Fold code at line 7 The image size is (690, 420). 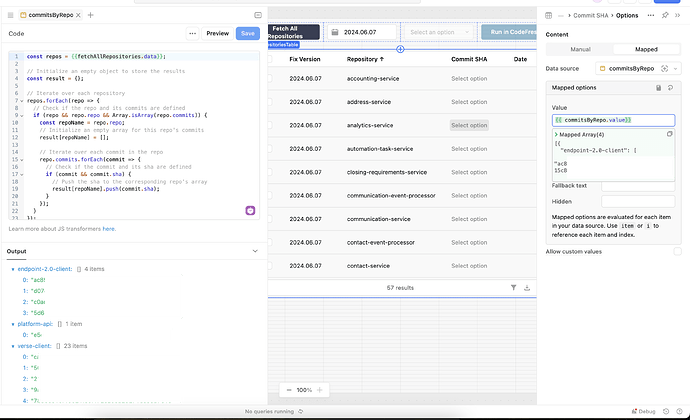click(22, 101)
